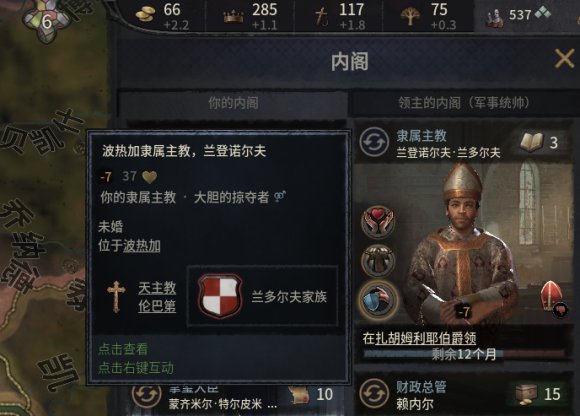Open the 扎胡姆利耶伯爵领 county link

tap(425, 338)
